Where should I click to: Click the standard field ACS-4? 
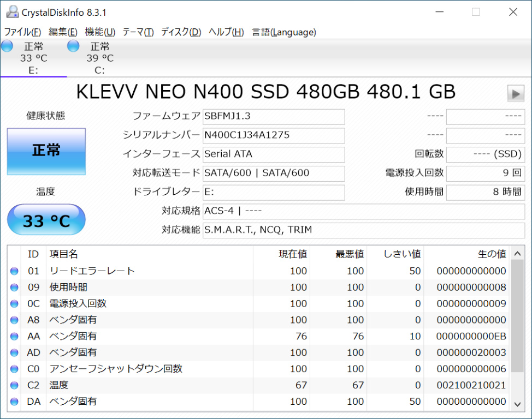(x=364, y=212)
